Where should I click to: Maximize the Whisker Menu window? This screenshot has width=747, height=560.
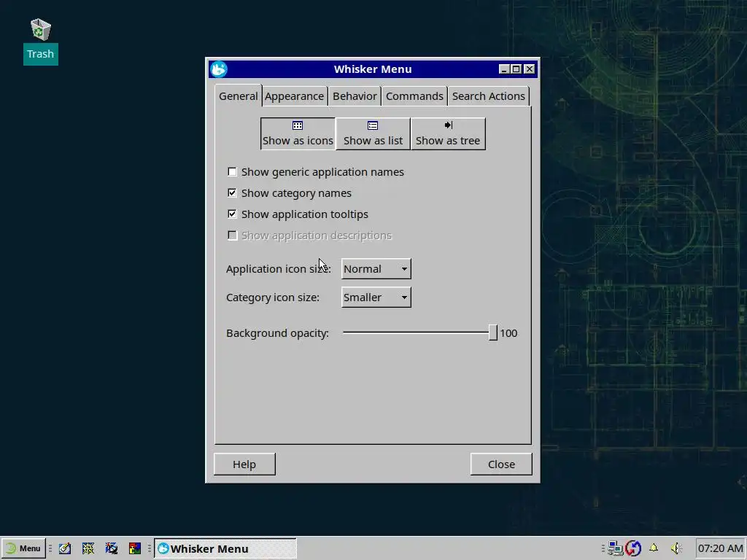tap(516, 69)
